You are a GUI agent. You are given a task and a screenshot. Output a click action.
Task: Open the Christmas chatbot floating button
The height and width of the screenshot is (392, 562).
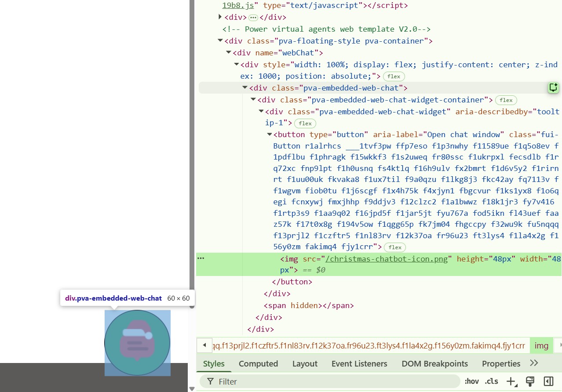137,343
